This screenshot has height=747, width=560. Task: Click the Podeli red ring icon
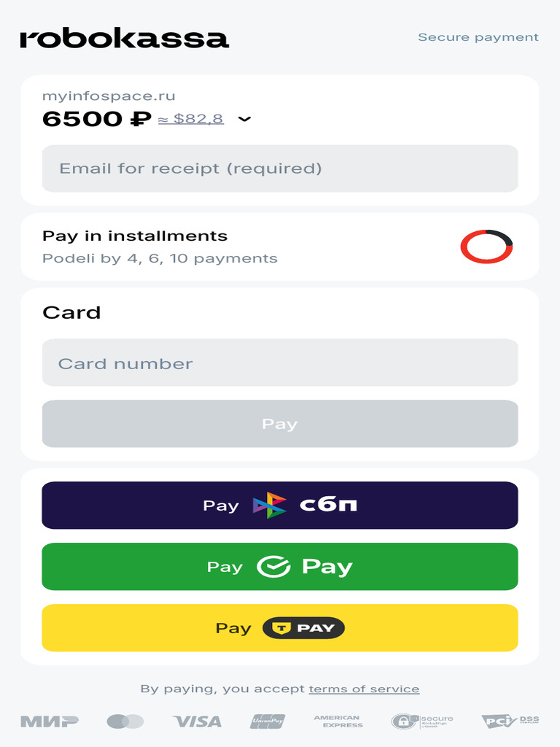[486, 247]
